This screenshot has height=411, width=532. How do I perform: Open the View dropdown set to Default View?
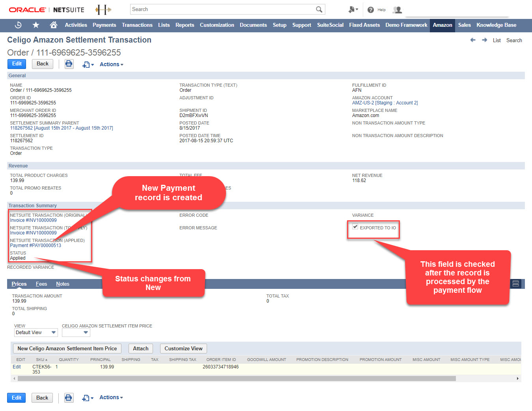[36, 333]
